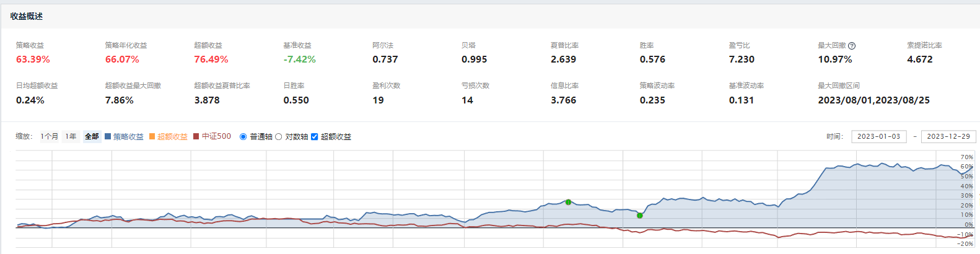Select the 对数轴 radio button
The width and height of the screenshot is (980, 254).
tap(279, 137)
